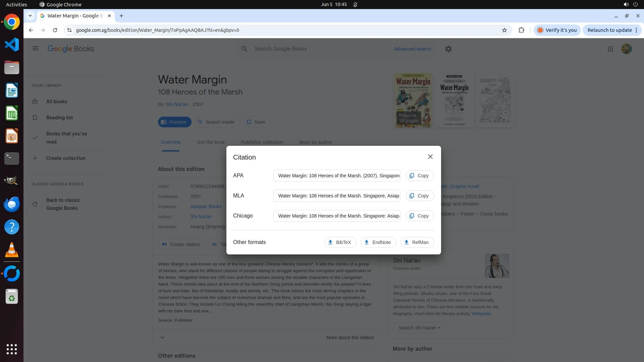Expand the More about this edition chevron
The width and height of the screenshot is (644, 362).
click(x=162, y=338)
